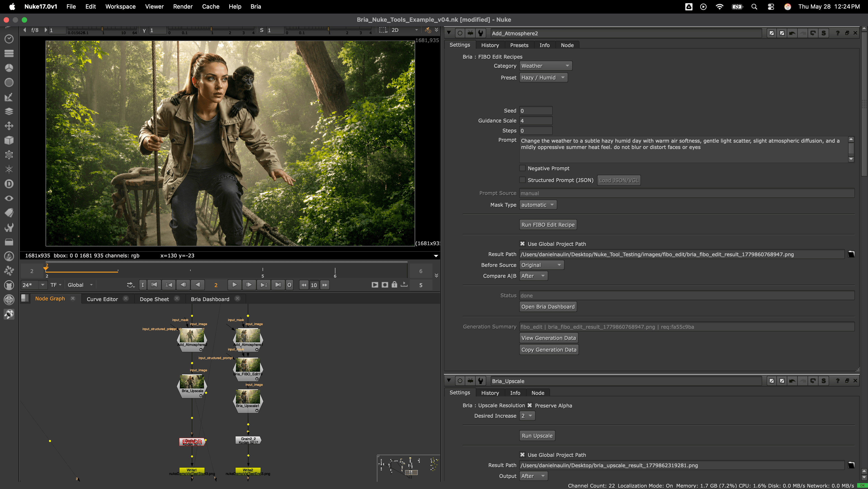This screenshot has width=868, height=489.
Task: Play timeline backward
Action: [x=198, y=285]
